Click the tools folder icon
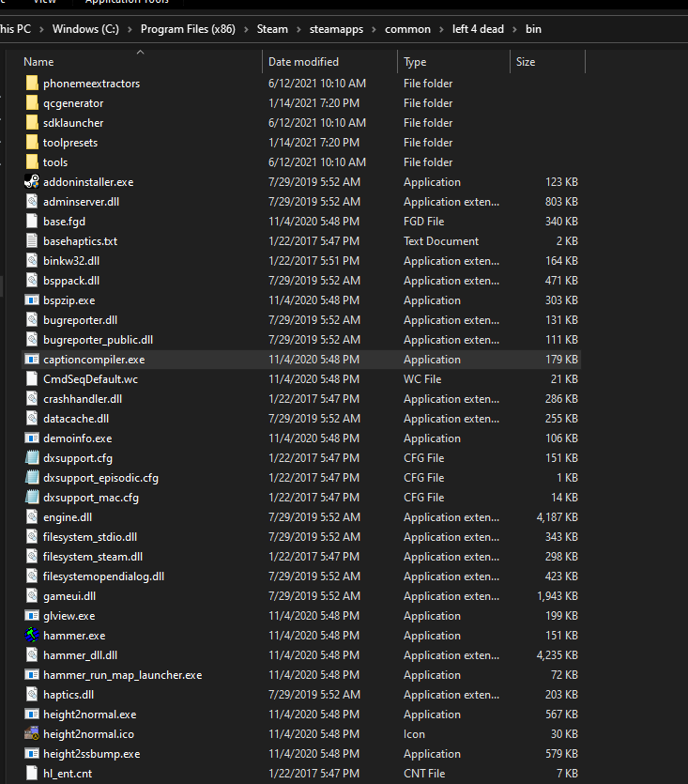This screenshot has width=688, height=784. point(32,162)
